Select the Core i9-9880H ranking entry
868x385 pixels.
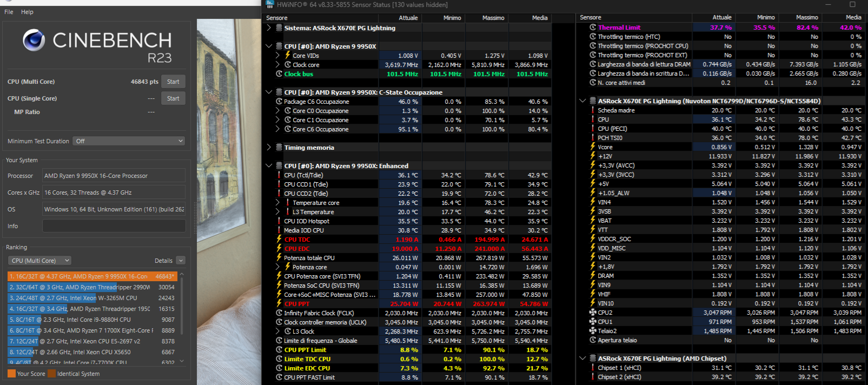(x=92, y=320)
